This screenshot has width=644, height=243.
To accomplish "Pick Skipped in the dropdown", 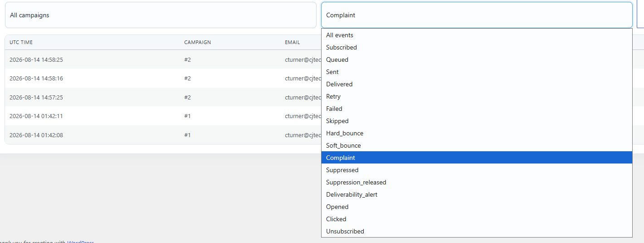I will point(477,121).
